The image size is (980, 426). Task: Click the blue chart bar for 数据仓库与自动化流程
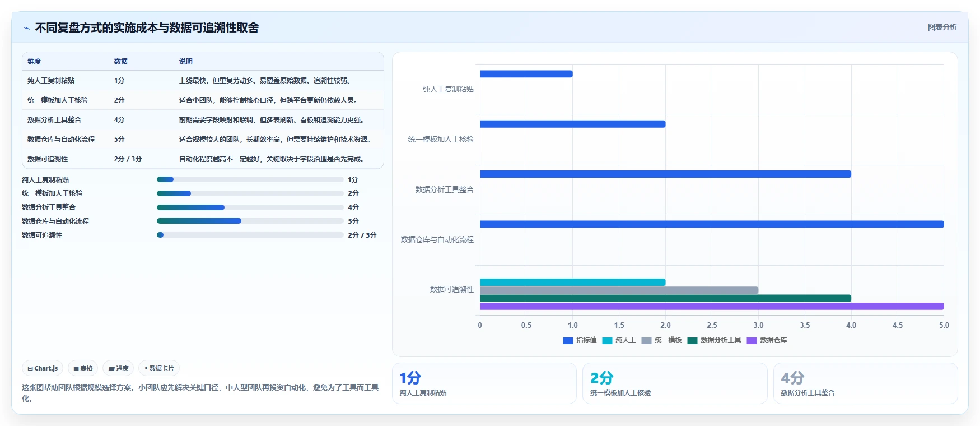tap(712, 224)
